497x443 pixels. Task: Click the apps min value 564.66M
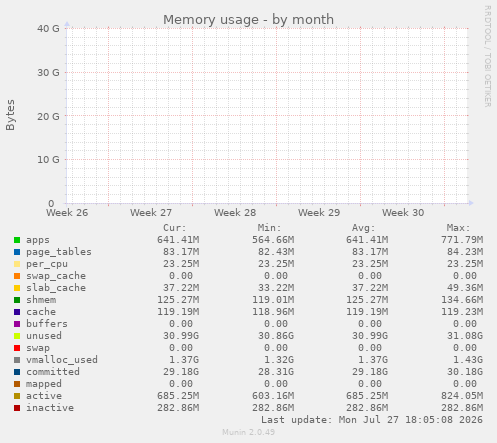(273, 240)
